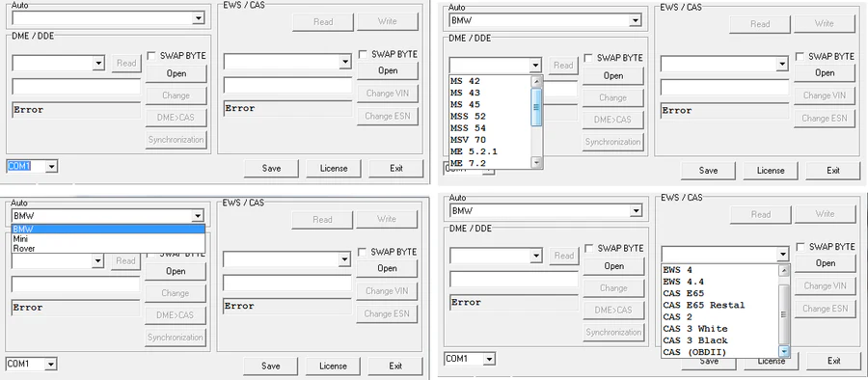The height and width of the screenshot is (380, 868).
Task: Open the BMW Auto dropdown above the MS 42 list
Action: point(636,21)
